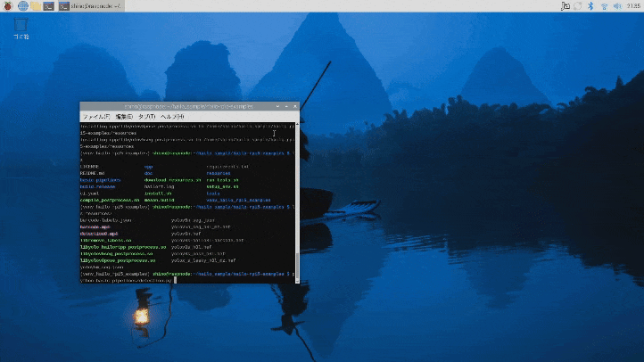Click barcode.mp4 in resources listing
This screenshot has height=362, width=644.
[x=95, y=227]
